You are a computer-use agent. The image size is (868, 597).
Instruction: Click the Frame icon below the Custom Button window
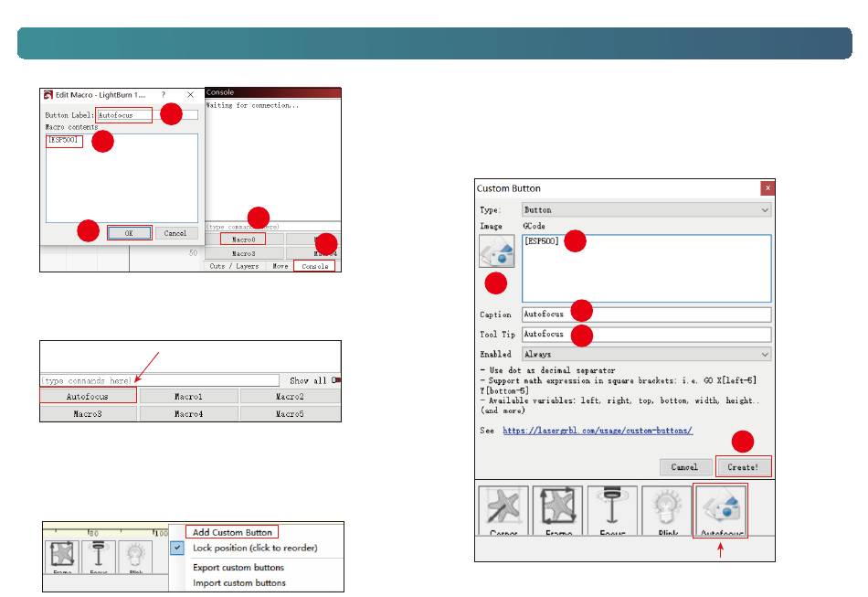(557, 511)
